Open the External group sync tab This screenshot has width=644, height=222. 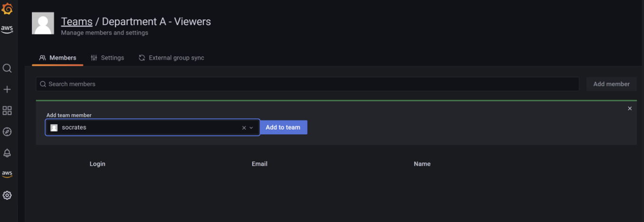pyautogui.click(x=171, y=58)
